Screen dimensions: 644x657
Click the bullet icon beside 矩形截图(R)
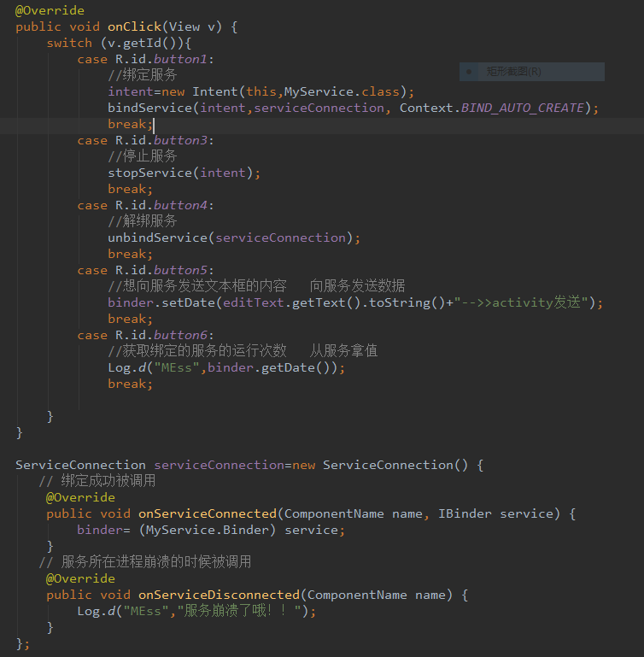(x=470, y=73)
